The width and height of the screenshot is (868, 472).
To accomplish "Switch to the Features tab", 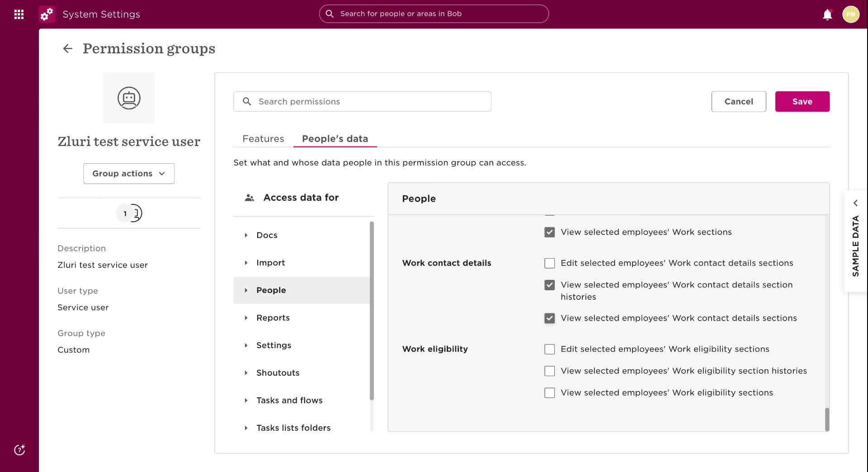I will 263,138.
